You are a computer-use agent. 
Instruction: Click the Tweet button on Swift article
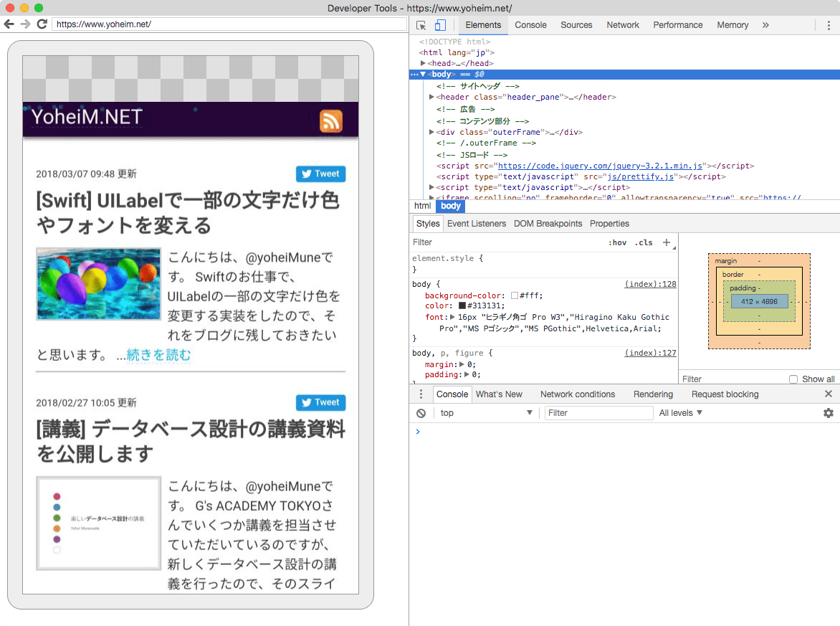point(320,174)
